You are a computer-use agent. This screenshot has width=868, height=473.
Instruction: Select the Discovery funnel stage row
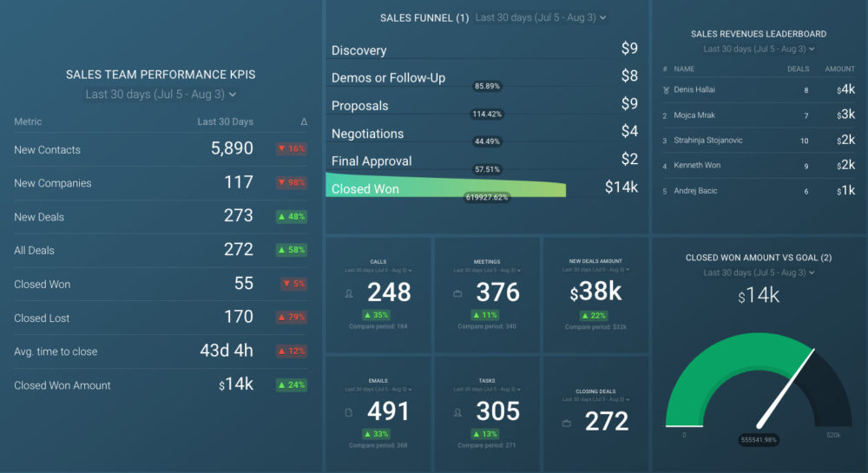[484, 49]
